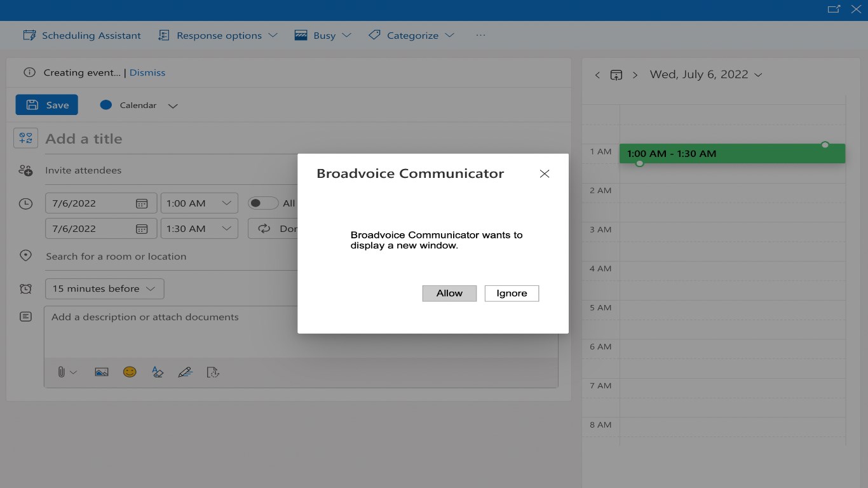Image resolution: width=868 pixels, height=488 pixels.
Task: Jump to today in the calendar pane
Action: coord(616,75)
